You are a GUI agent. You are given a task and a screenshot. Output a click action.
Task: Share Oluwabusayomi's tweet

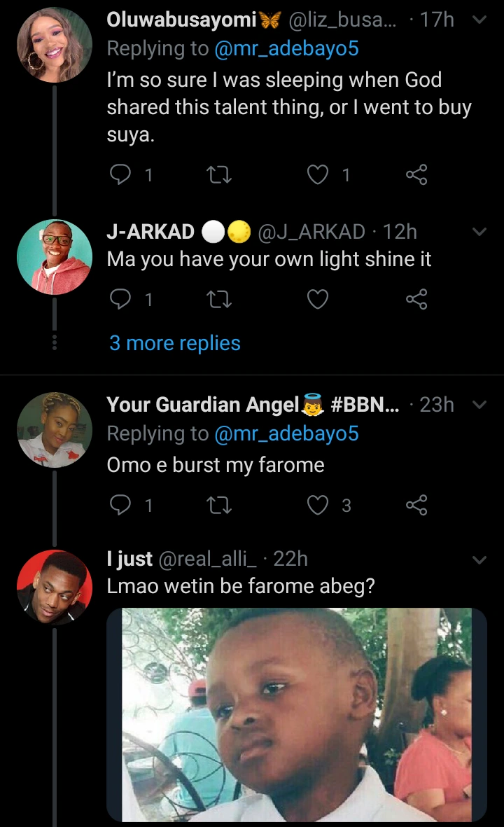point(416,175)
